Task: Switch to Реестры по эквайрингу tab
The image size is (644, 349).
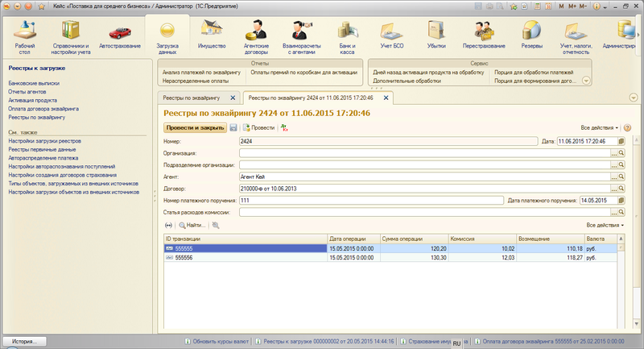Action: point(192,97)
